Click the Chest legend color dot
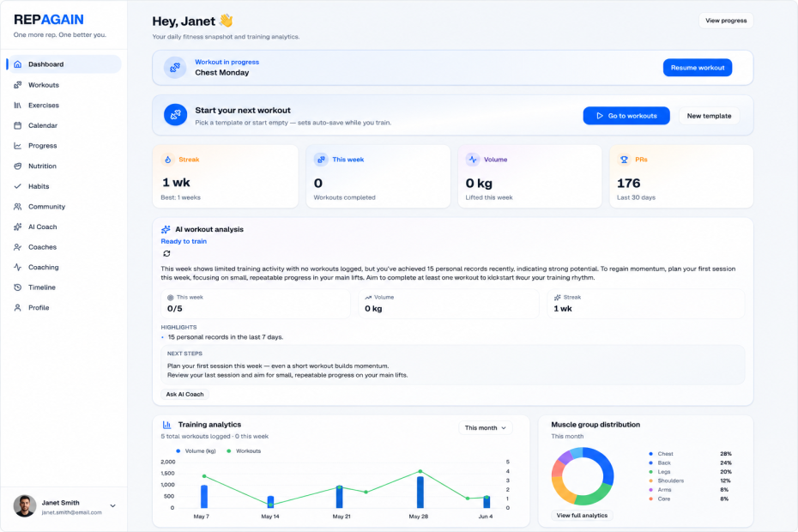Viewport: 798px width, 532px height. point(651,454)
